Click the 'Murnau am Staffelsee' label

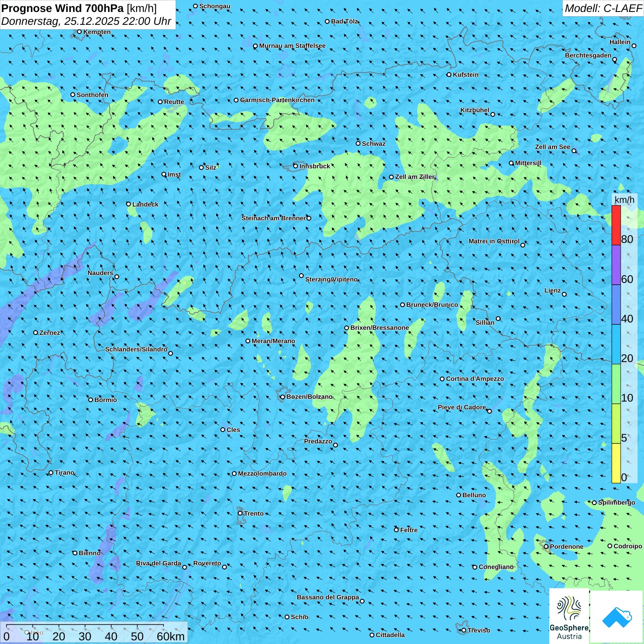(293, 46)
